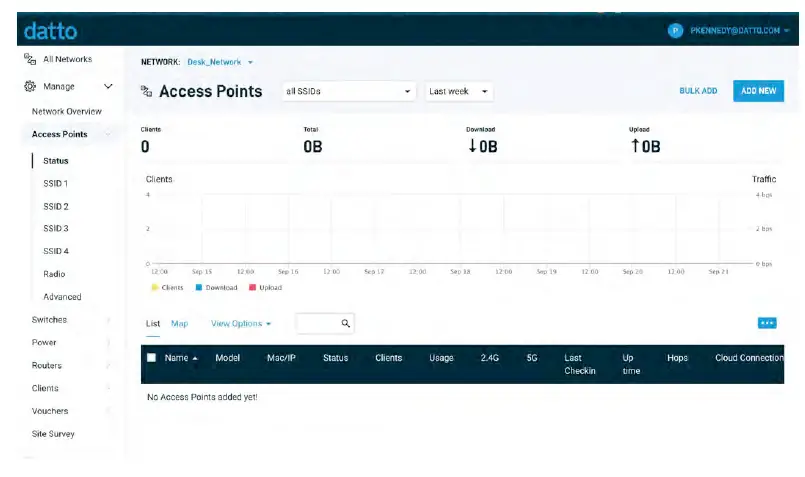805x477 pixels.
Task: Sort table by 5G column
Action: point(532,358)
